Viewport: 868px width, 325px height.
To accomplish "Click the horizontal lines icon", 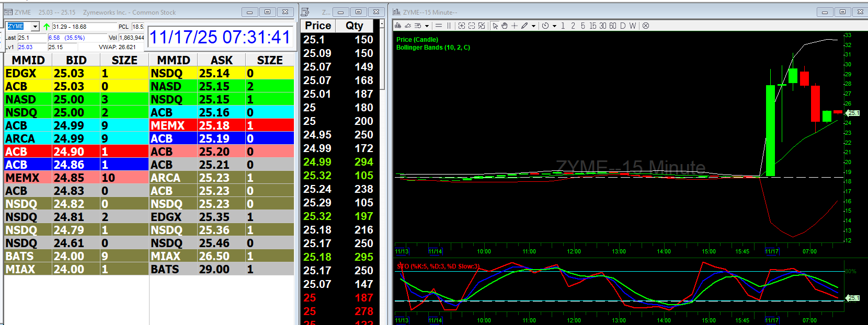I will click(438, 26).
